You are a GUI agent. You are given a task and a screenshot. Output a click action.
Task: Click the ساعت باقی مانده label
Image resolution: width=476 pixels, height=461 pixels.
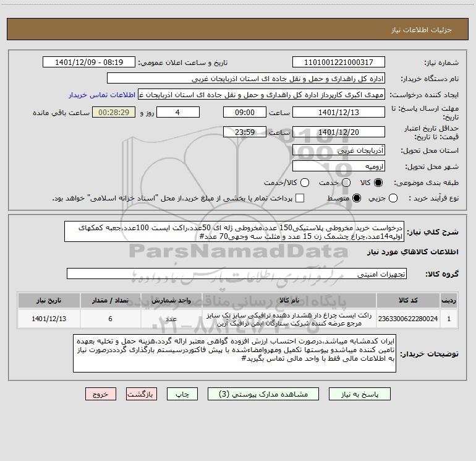click(61, 113)
